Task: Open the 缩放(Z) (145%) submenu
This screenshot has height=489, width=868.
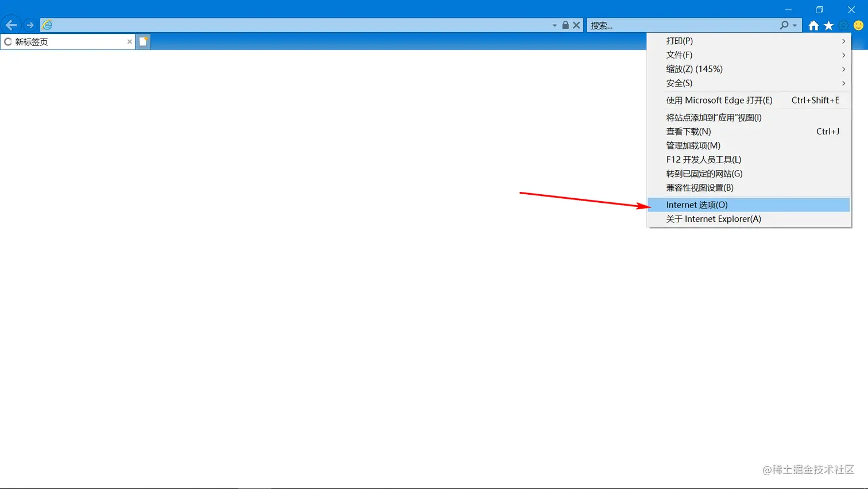Action: click(x=749, y=69)
